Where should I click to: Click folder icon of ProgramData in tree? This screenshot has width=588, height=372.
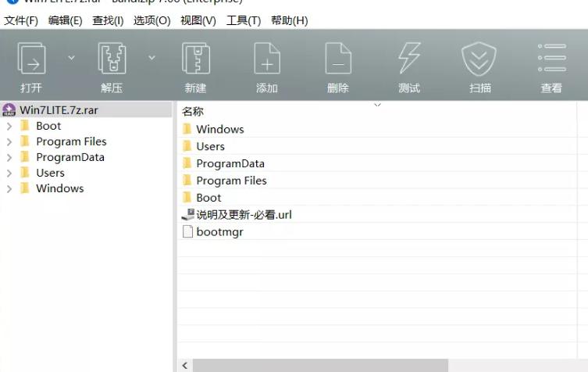[x=25, y=157]
